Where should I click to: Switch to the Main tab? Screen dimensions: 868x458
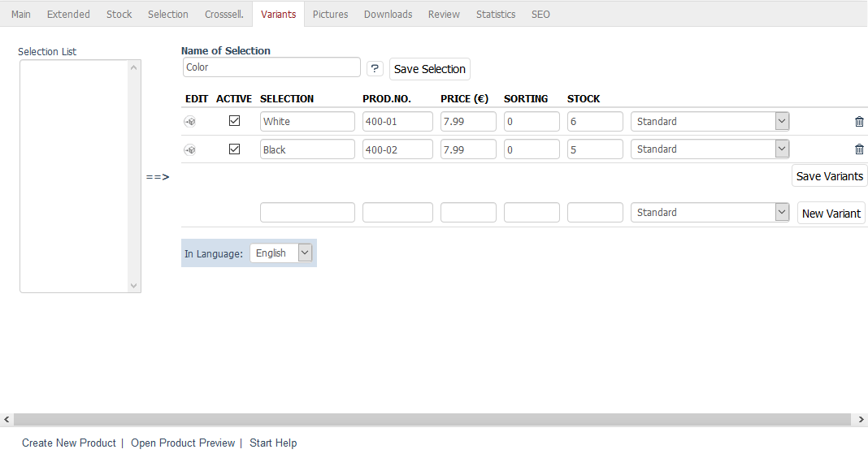click(x=21, y=15)
